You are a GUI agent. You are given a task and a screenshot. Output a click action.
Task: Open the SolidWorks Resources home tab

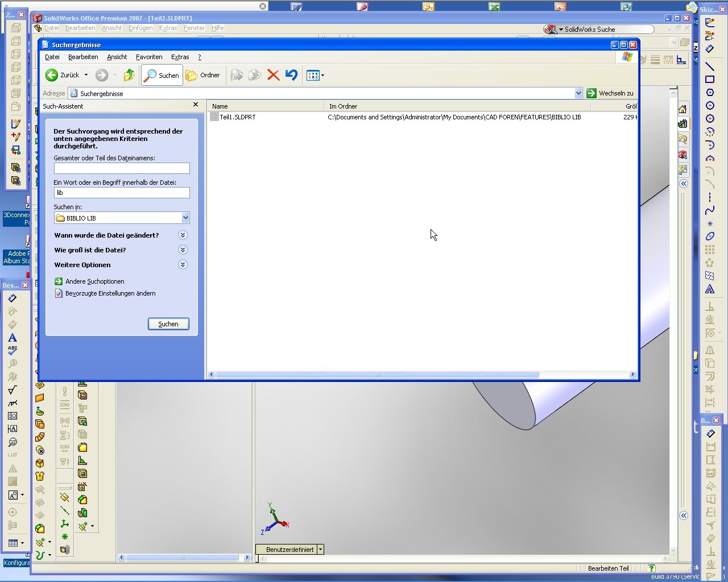[x=682, y=109]
